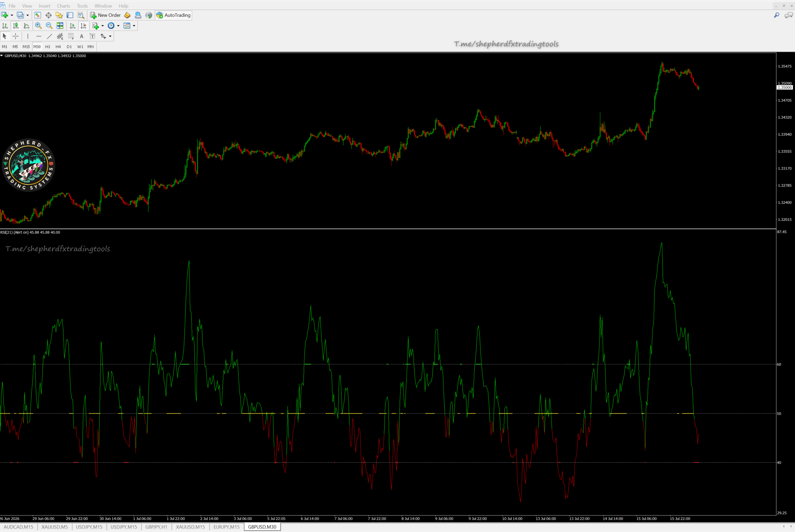Open the virtual hosting cloud icon
Image resolution: width=795 pixels, height=532 pixels.
[x=138, y=15]
